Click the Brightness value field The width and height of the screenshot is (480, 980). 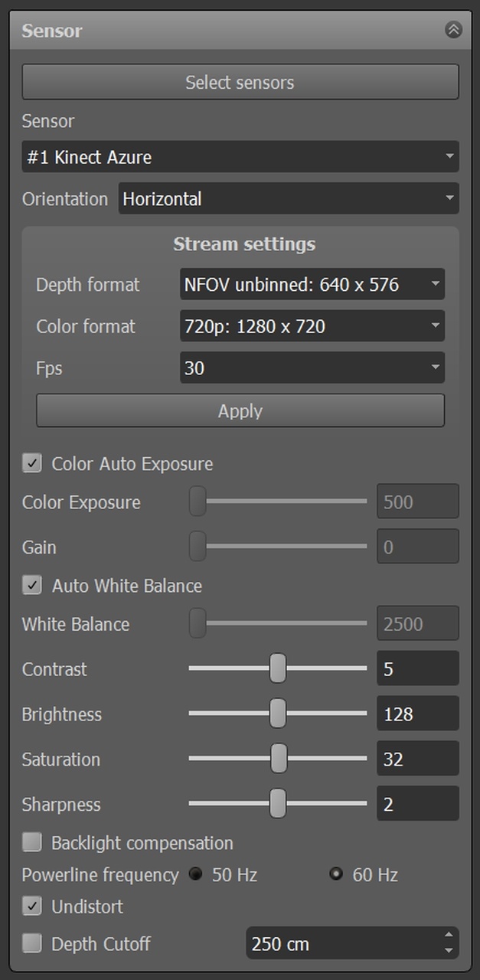417,714
